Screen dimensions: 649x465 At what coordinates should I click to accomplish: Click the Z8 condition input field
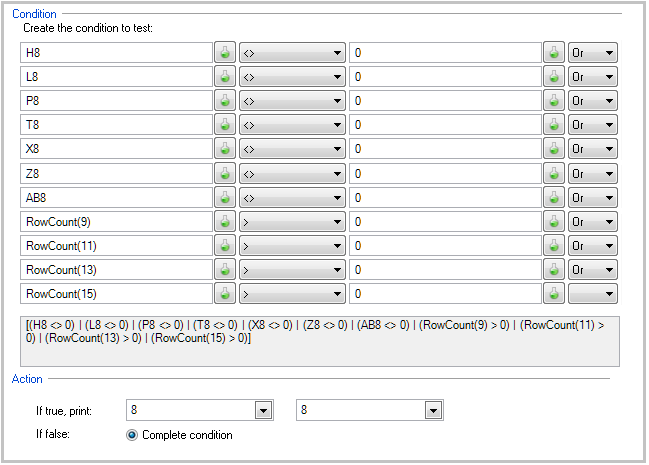pos(116,173)
